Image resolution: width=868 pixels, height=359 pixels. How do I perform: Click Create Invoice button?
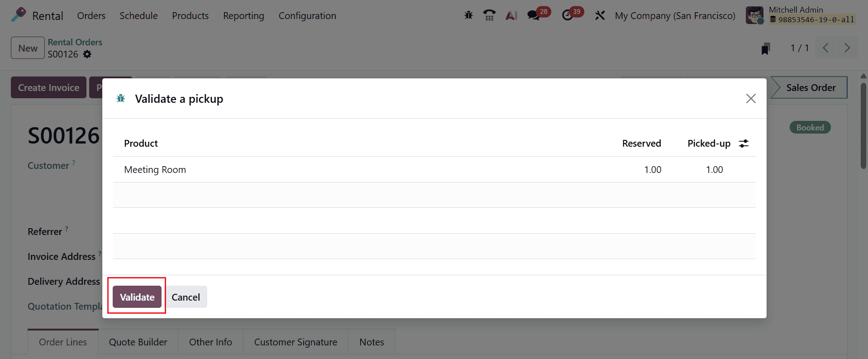click(x=48, y=87)
